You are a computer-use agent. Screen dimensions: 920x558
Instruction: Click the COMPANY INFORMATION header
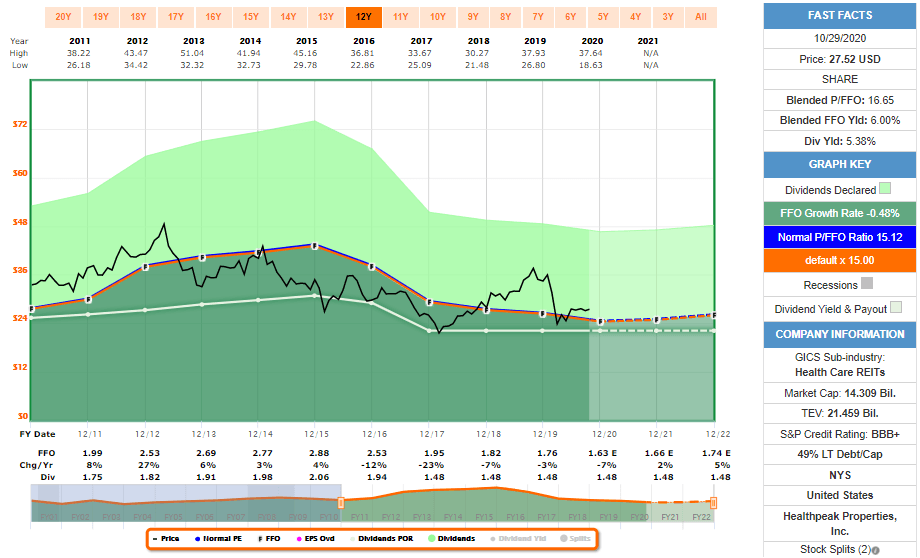[x=840, y=334]
